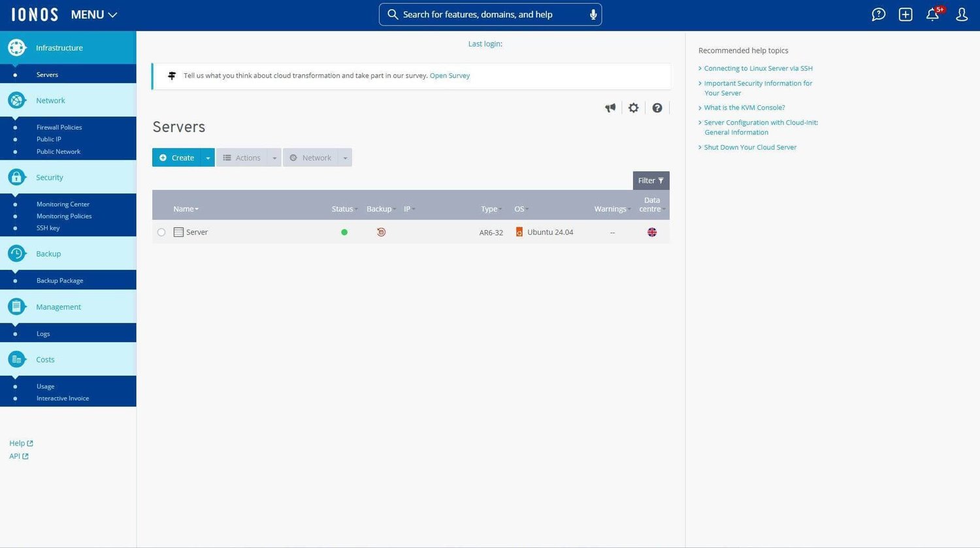The image size is (980, 548).
Task: Open the settings gear icon above server list
Action: pyautogui.click(x=634, y=108)
